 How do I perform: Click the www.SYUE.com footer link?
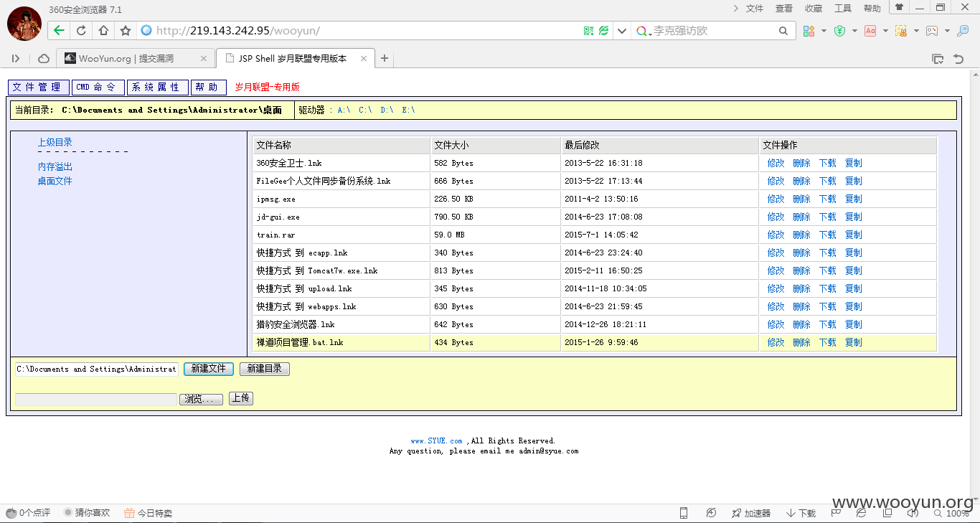pos(437,440)
